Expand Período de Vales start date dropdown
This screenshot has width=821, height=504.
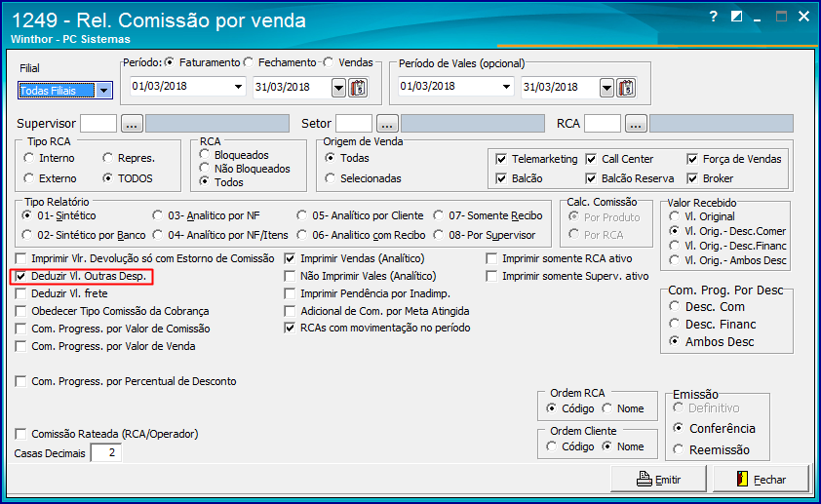pos(506,87)
